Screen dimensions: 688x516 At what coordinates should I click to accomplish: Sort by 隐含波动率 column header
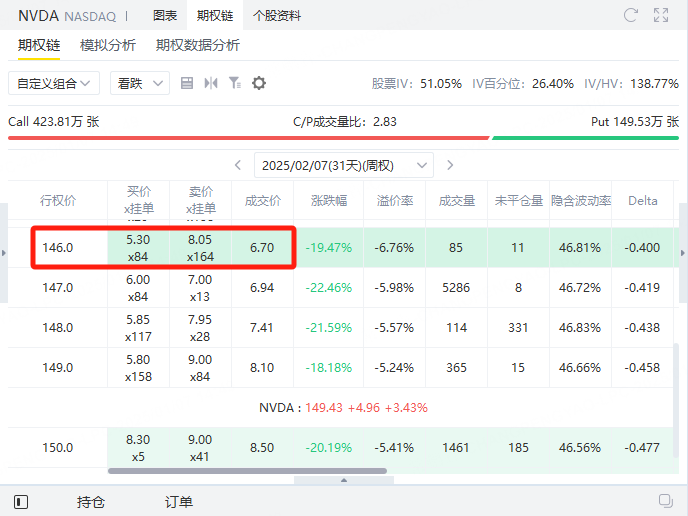[581, 201]
